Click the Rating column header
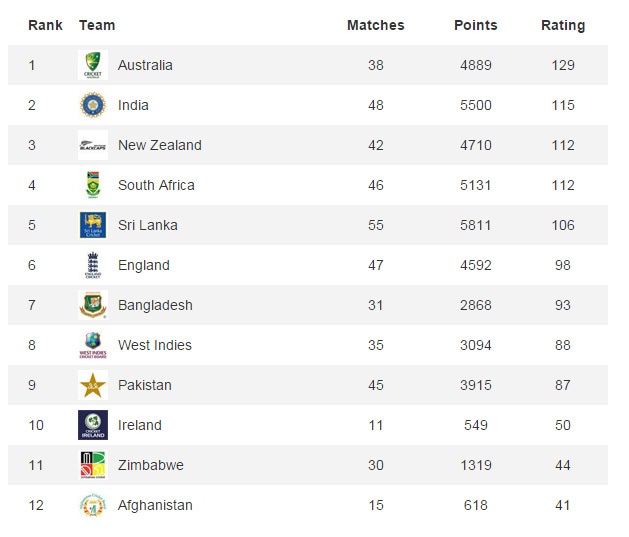The height and width of the screenshot is (537, 629). [x=563, y=25]
